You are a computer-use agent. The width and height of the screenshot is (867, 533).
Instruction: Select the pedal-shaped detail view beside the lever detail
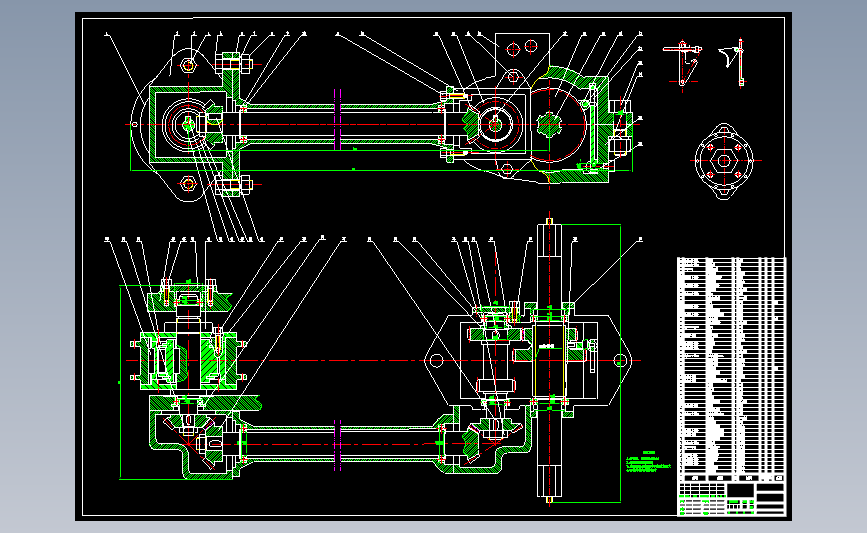(733, 61)
